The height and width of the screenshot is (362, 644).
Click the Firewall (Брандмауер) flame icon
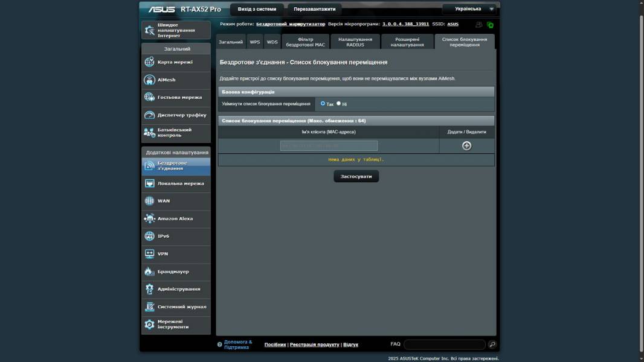click(x=149, y=271)
